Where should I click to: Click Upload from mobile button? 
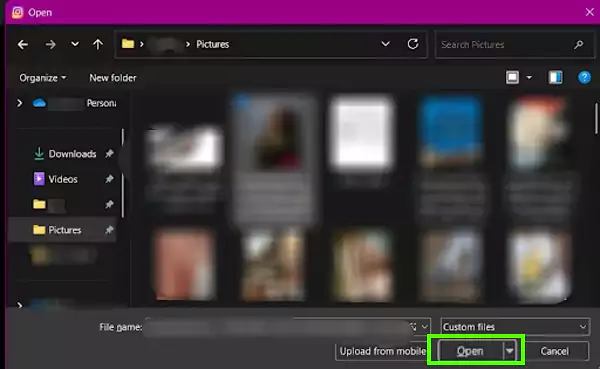pyautogui.click(x=382, y=351)
